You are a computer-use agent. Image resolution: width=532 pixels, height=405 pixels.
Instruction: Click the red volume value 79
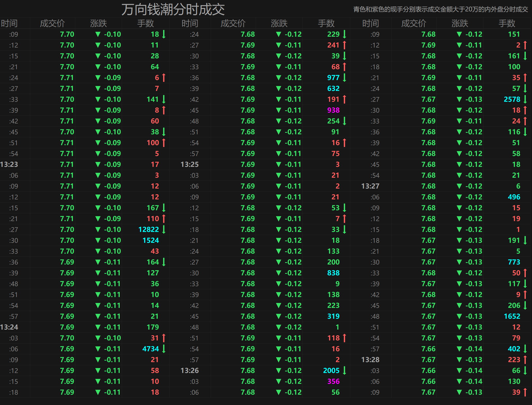coord(516,338)
